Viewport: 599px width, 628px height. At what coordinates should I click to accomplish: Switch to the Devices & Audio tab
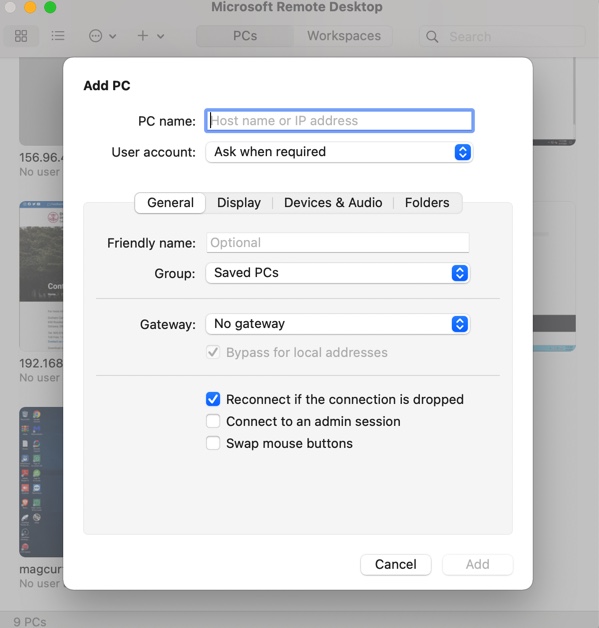pyautogui.click(x=333, y=203)
